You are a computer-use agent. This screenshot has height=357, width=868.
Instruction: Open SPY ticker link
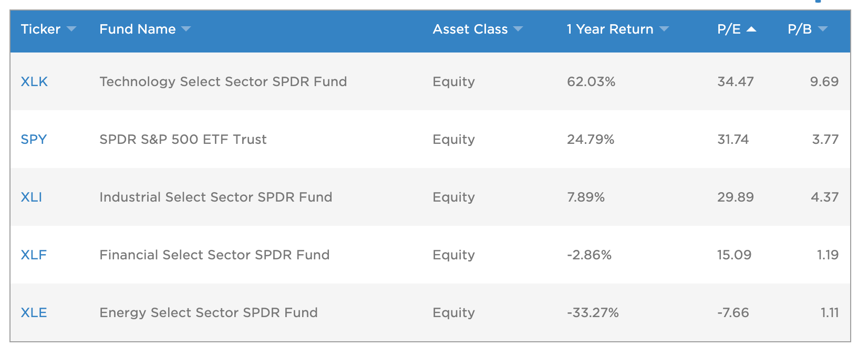(34, 140)
